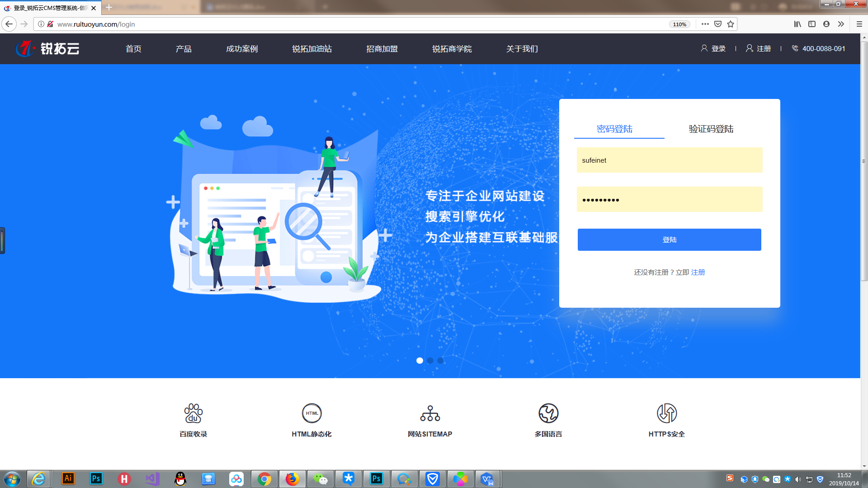Click the login person icon beside 登录

pyautogui.click(x=704, y=48)
